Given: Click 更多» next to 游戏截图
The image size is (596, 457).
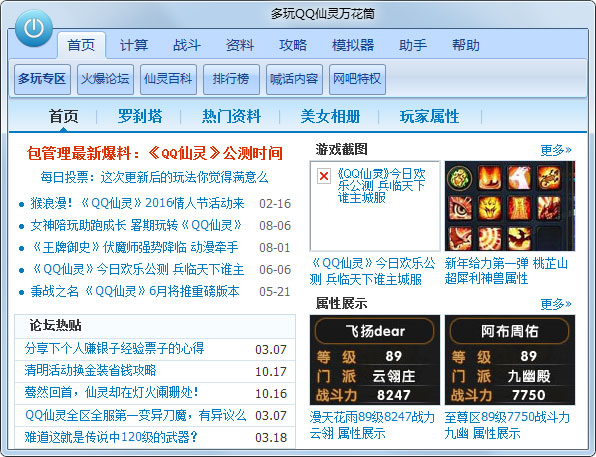Looking at the screenshot, I should coord(556,150).
